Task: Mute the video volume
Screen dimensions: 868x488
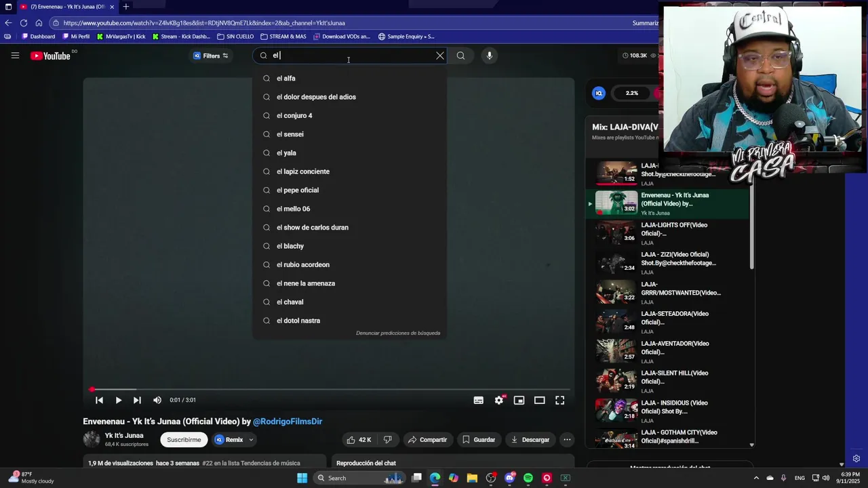Action: point(157,400)
